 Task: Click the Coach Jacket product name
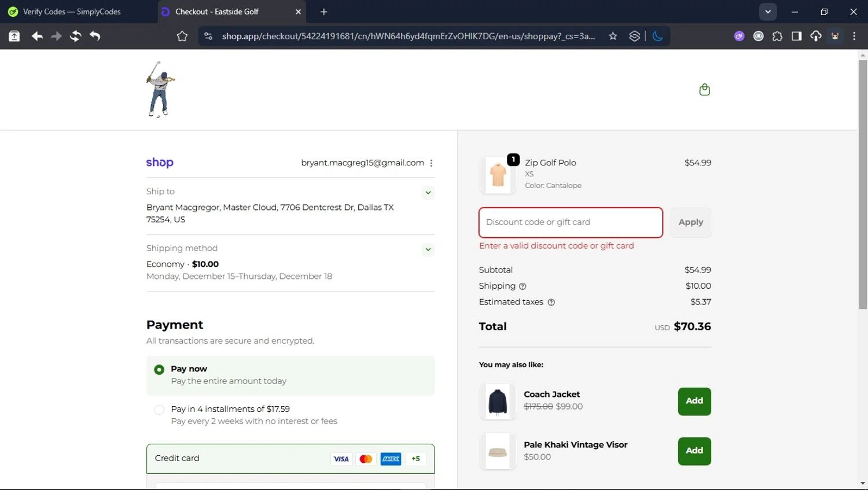point(551,395)
